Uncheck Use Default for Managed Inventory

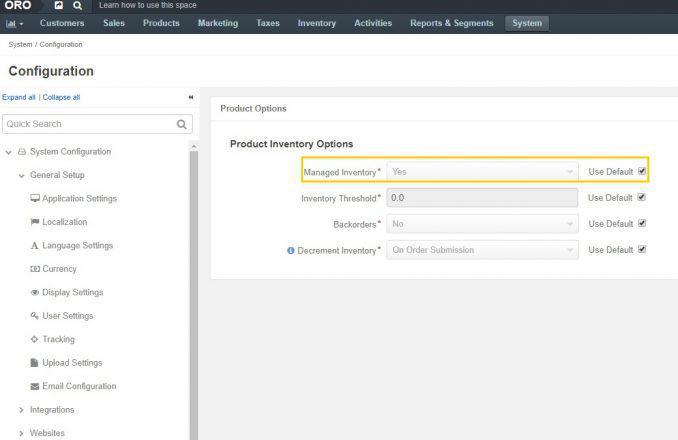[642, 171]
